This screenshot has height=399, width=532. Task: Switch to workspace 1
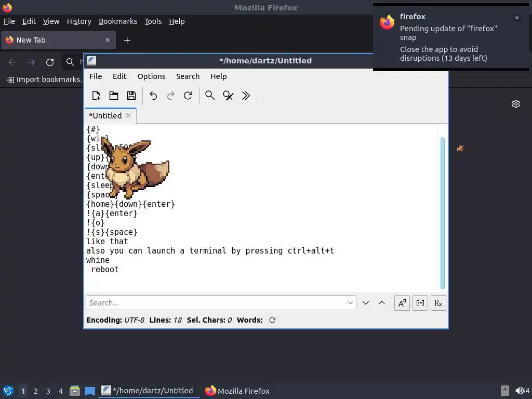(23, 391)
